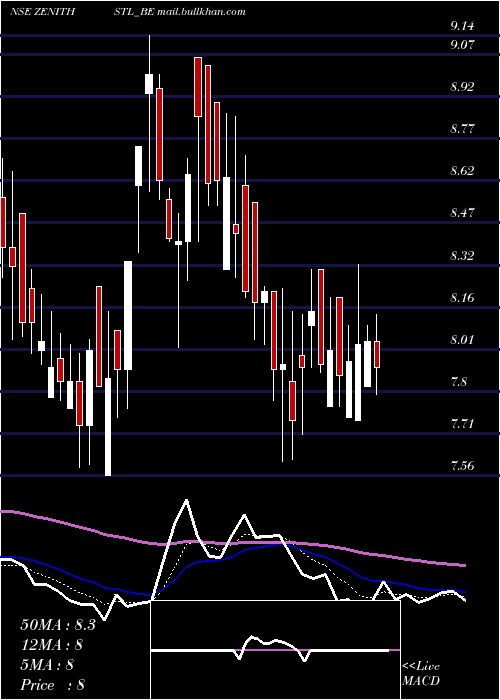Click the 5MA : 8 readout
This screenshot has width=500, height=700.
[47, 665]
